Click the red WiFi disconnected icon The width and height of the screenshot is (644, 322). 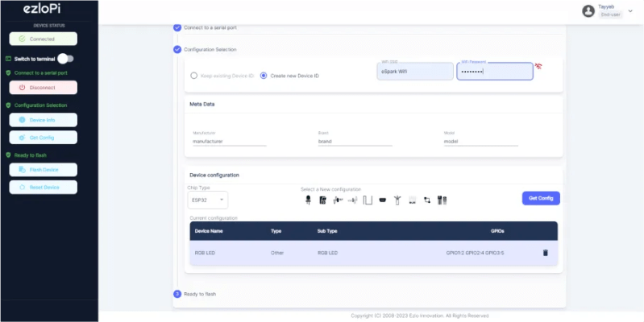pyautogui.click(x=538, y=66)
